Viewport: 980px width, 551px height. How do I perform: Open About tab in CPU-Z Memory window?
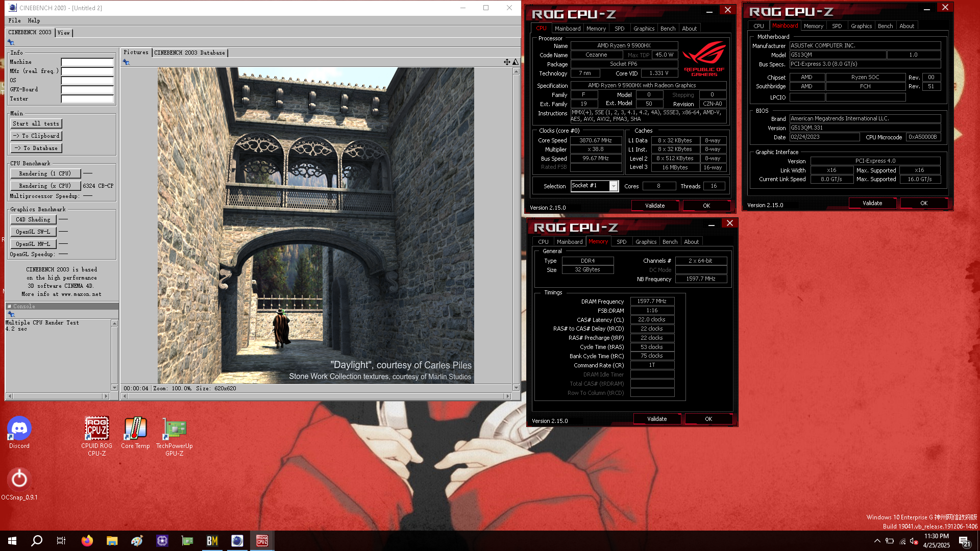tap(691, 242)
